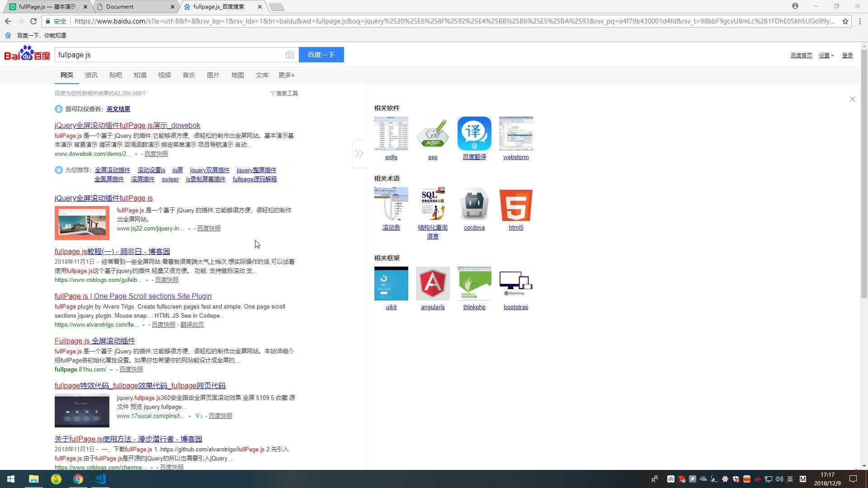Open the 百度翻译 app icon
868x488 pixels.
474,133
